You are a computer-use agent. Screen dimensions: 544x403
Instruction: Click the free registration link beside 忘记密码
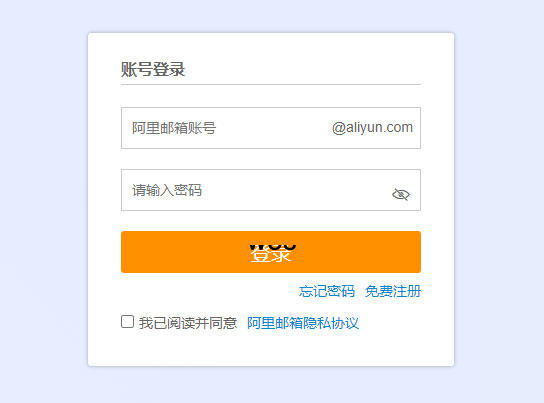coord(393,291)
